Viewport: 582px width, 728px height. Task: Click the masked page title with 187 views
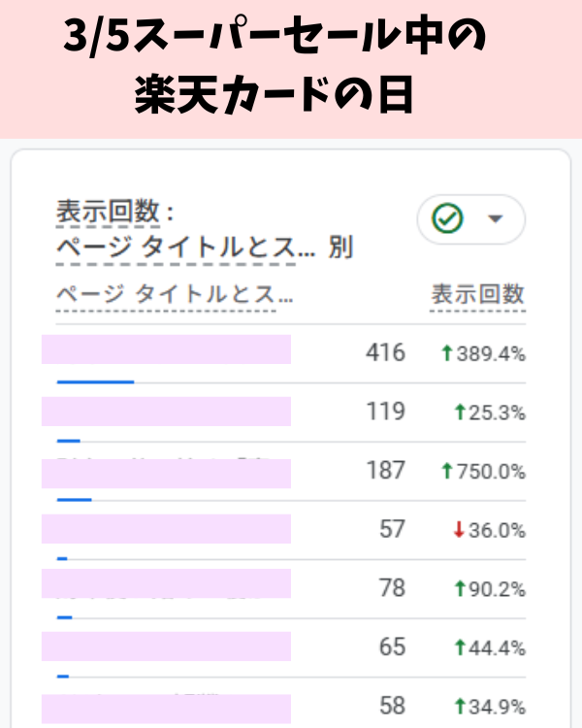[166, 473]
